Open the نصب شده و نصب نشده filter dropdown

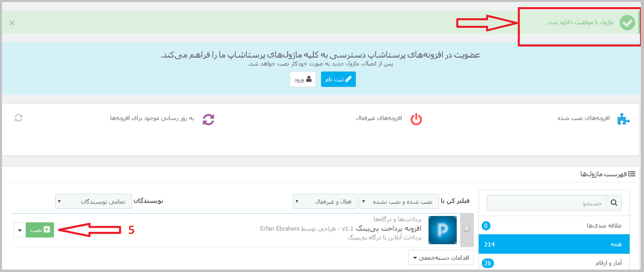[x=399, y=201]
